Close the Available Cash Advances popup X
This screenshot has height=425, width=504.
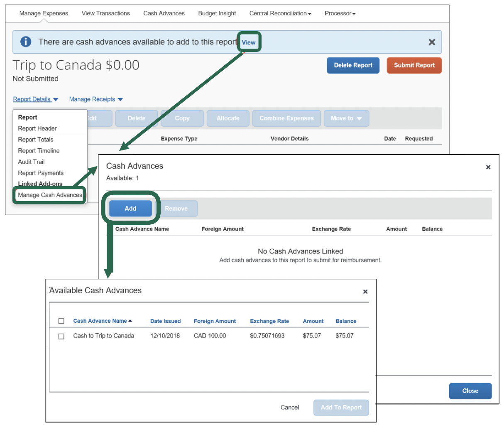click(365, 292)
